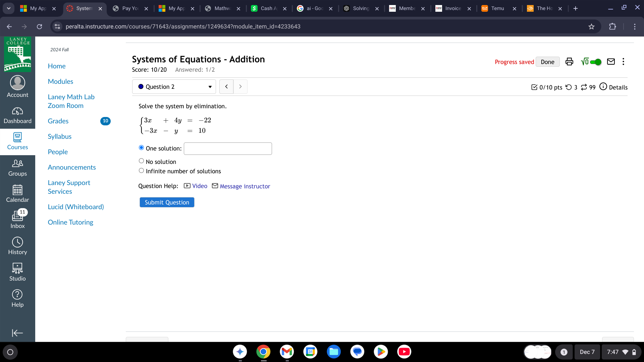This screenshot has height=362, width=644.
Task: Open History in the Canvas sidebar
Action: pyautogui.click(x=17, y=246)
